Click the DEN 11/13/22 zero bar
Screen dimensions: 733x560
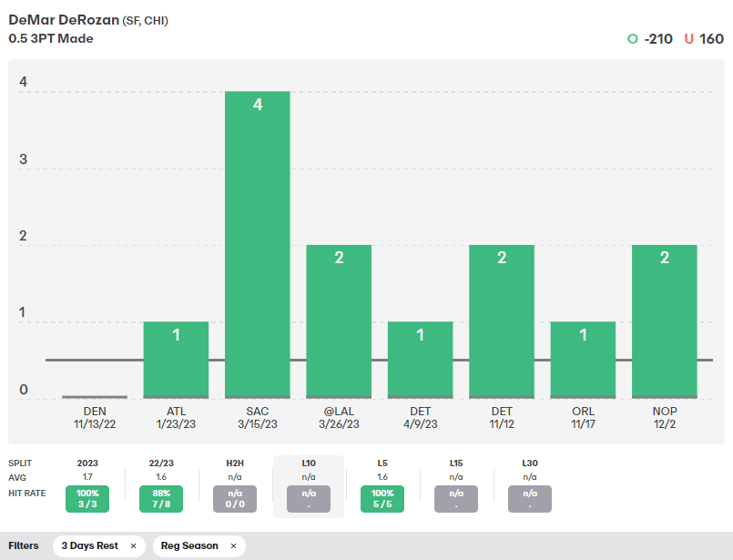(95, 397)
